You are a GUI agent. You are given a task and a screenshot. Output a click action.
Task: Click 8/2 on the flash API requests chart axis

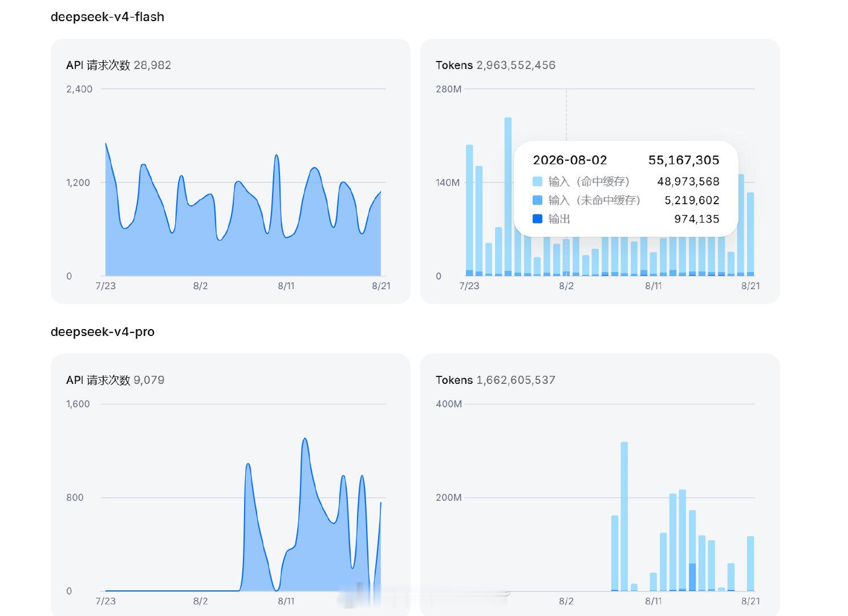tap(200, 286)
